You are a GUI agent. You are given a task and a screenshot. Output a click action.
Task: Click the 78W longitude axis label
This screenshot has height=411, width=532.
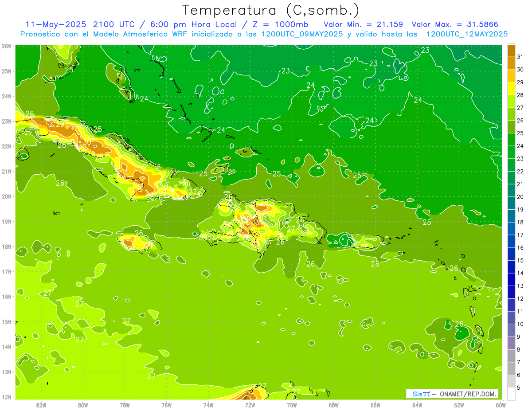(x=125, y=405)
